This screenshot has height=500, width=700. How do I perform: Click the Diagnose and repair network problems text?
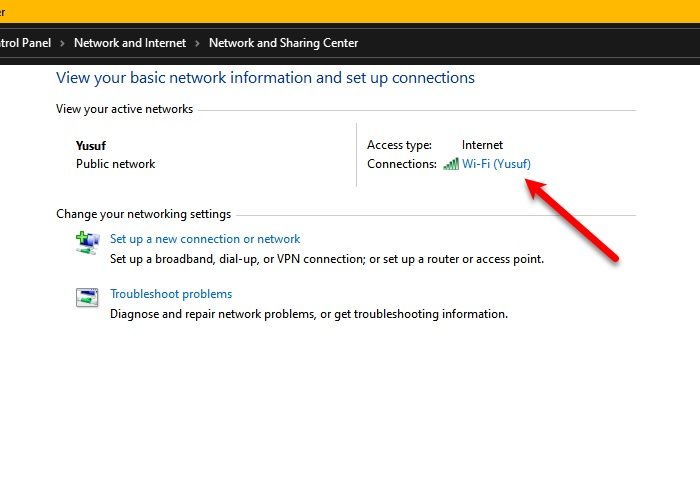[x=309, y=313]
